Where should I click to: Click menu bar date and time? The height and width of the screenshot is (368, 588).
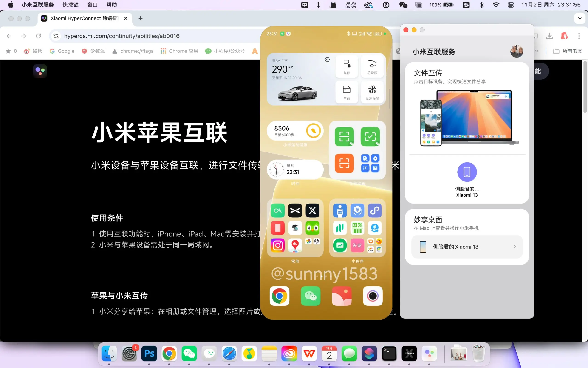click(551, 5)
